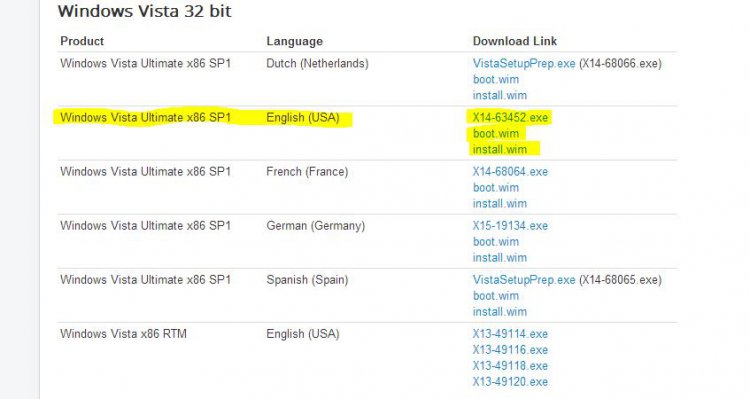Click the X13-49120.exe RTM link
Screen dimensions: 750x399
click(x=510, y=382)
